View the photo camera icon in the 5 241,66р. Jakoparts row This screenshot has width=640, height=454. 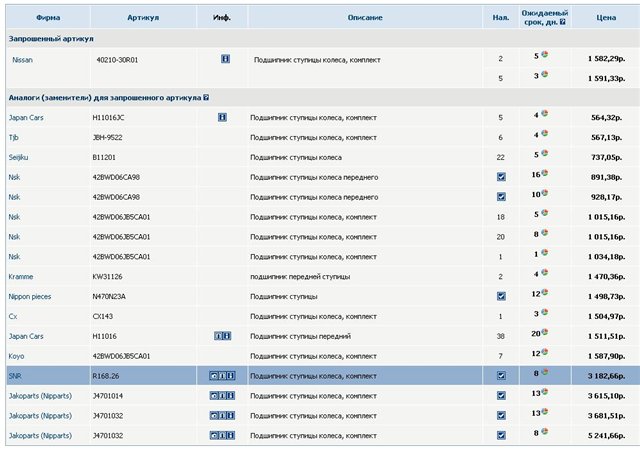[x=214, y=436]
